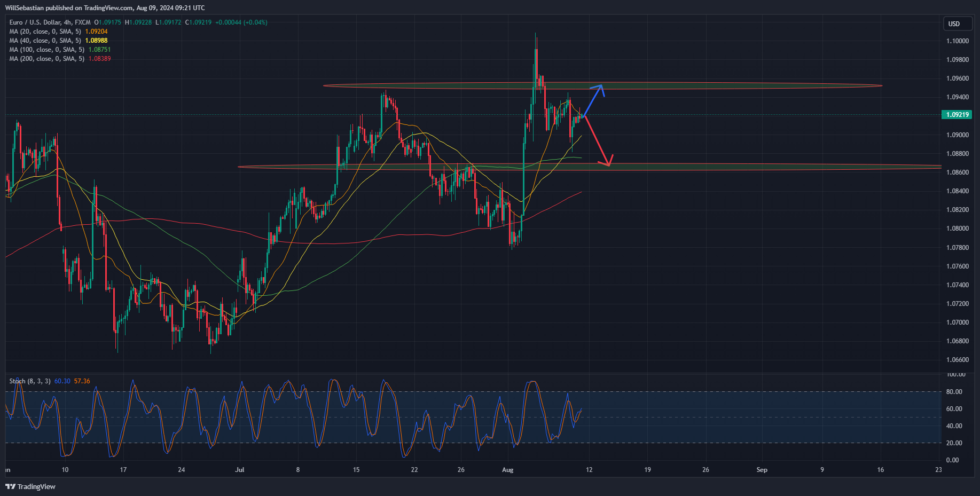
Task: Click the 15 date label on time axis
Action: [356, 470]
